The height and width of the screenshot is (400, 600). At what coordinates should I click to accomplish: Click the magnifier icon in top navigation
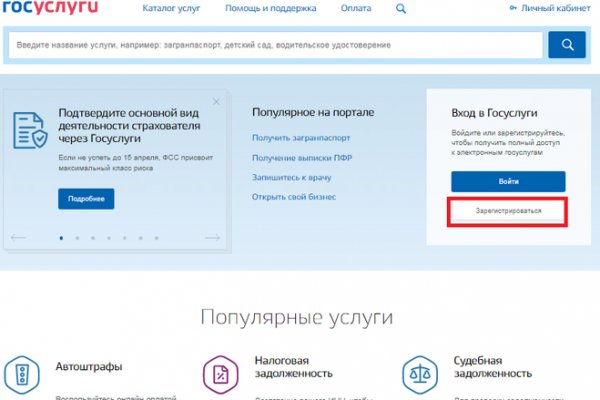[401, 9]
